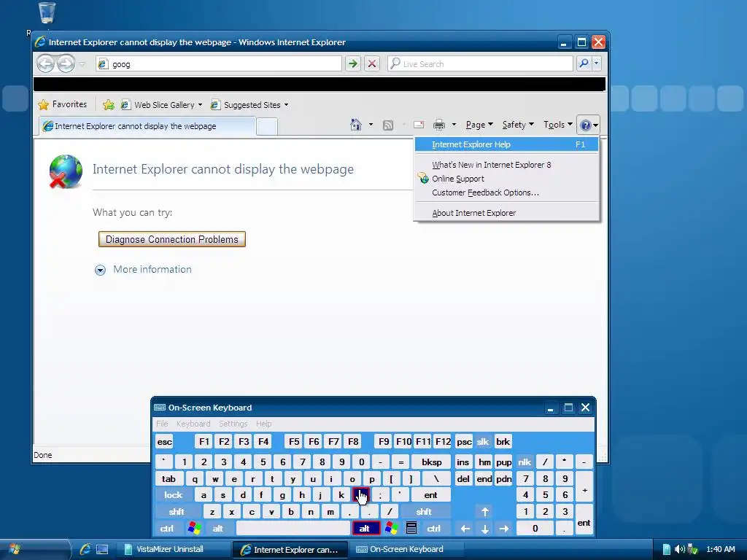This screenshot has width=747, height=560.
Task: Select Customer Feedback Options menu item
Action: click(x=506, y=192)
